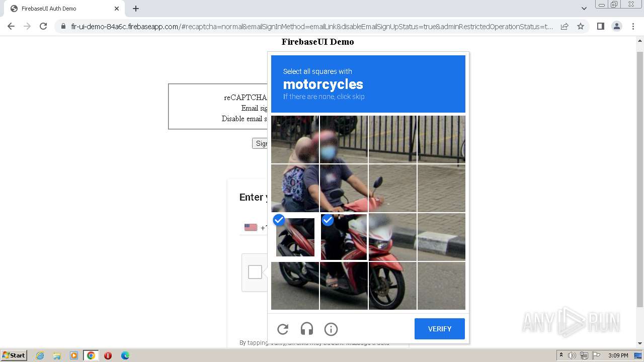Open captcha help info icon
The image size is (644, 362).
[x=331, y=329]
